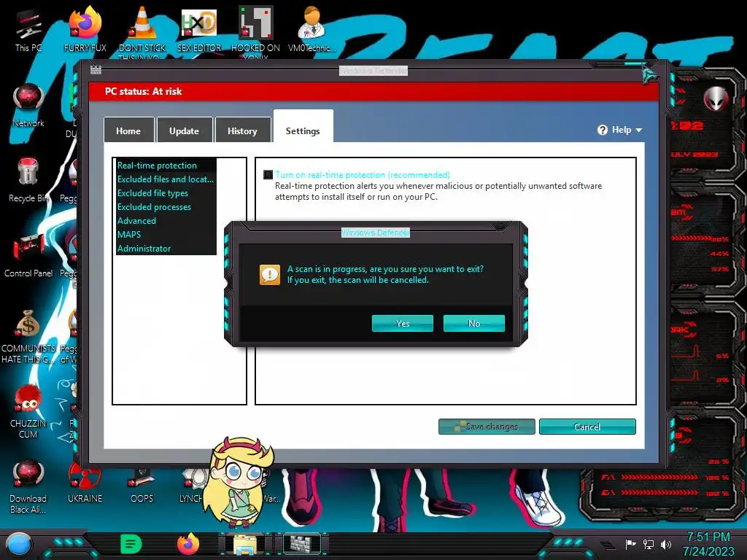The width and height of the screenshot is (747, 560).
Task: Expand the Help dropdown arrow
Action: click(x=639, y=130)
